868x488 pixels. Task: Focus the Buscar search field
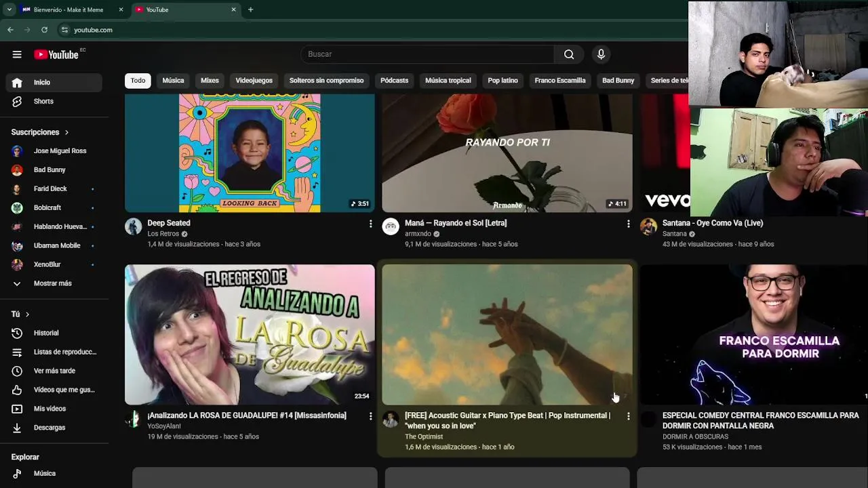pyautogui.click(x=427, y=54)
